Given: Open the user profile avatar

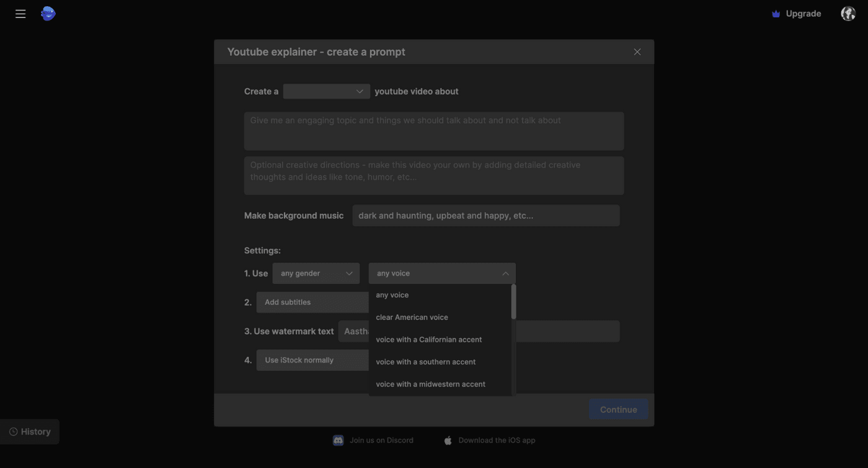Looking at the screenshot, I should 848,14.
